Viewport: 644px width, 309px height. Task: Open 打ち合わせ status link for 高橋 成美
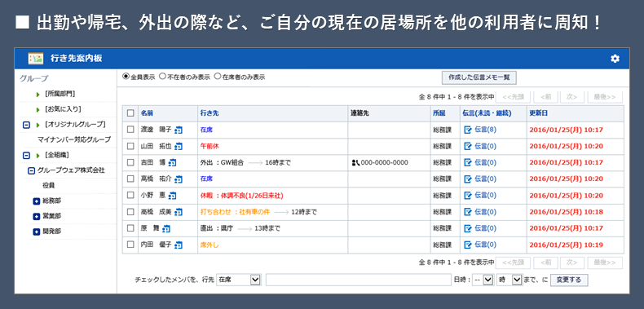pos(236,212)
